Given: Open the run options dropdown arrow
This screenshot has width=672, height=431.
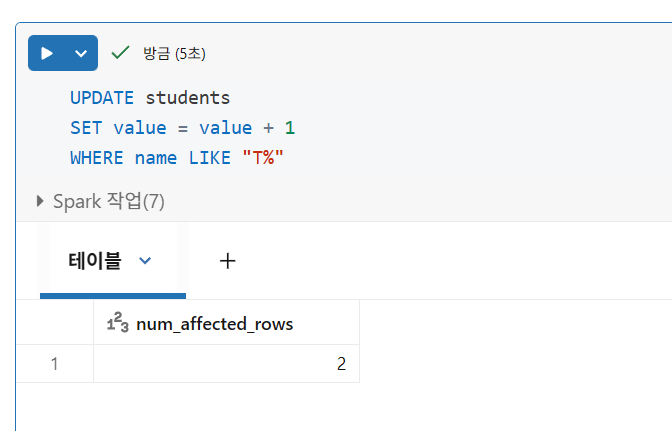Looking at the screenshot, I should coord(81,53).
